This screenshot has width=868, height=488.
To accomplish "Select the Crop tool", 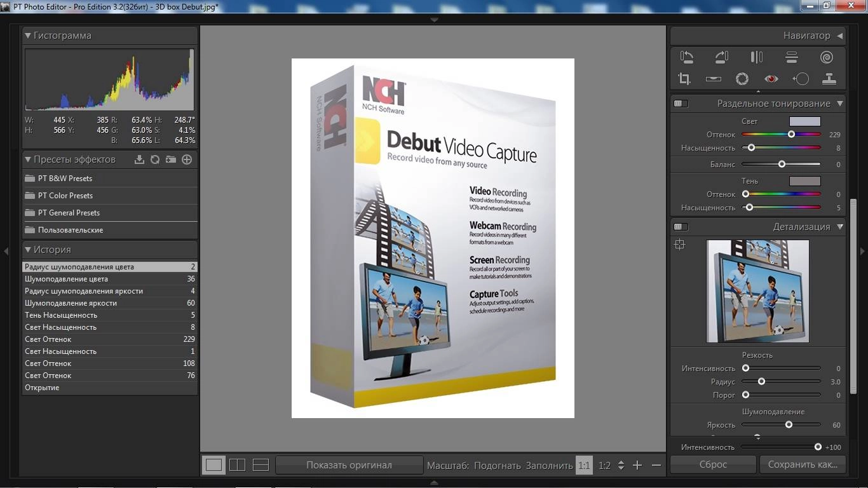I will click(x=684, y=79).
